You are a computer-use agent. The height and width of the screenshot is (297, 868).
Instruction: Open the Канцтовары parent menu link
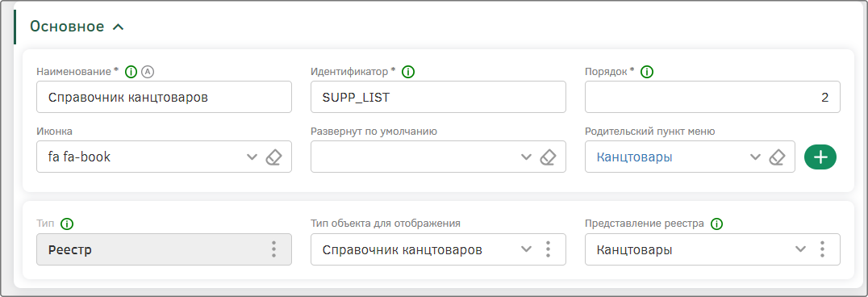pos(634,157)
